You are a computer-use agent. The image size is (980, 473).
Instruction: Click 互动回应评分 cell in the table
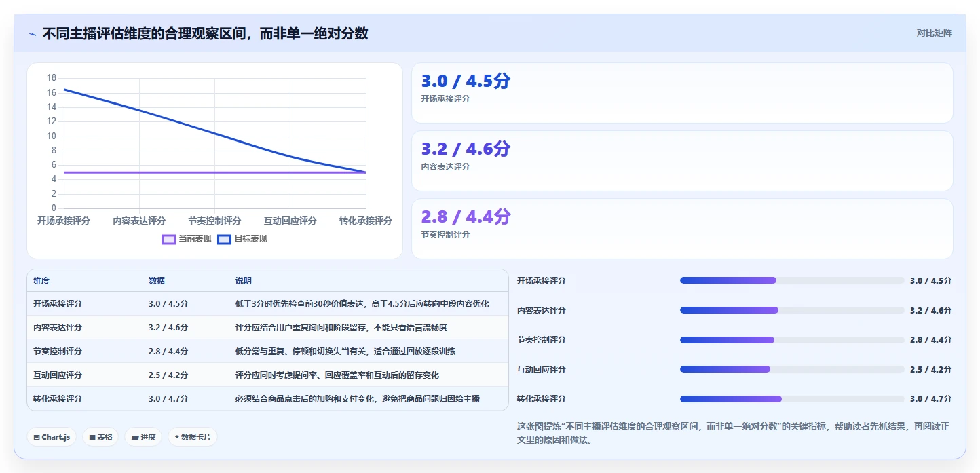tap(58, 375)
